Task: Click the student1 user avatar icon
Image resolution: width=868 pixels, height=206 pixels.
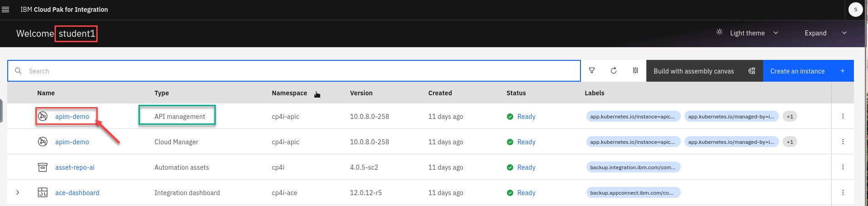Action: click(x=855, y=10)
